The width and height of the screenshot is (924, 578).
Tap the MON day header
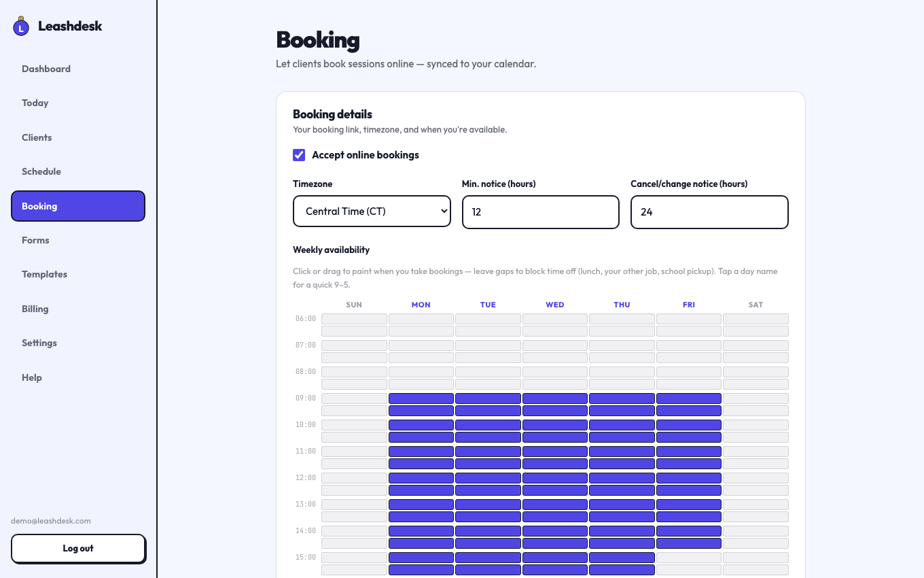(x=421, y=305)
